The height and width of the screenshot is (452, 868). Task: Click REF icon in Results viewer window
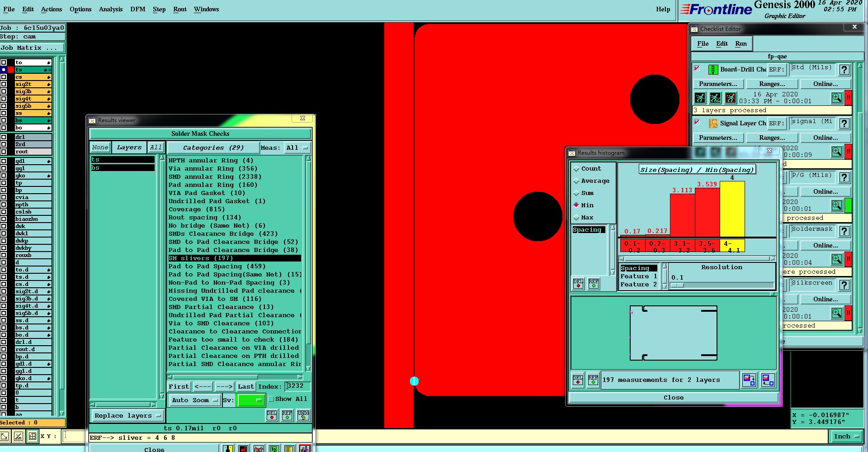[287, 415]
